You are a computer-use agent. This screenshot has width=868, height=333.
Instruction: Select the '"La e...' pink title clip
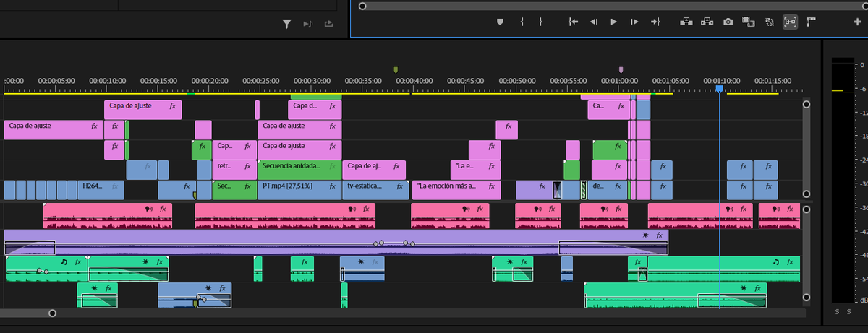(x=475, y=170)
